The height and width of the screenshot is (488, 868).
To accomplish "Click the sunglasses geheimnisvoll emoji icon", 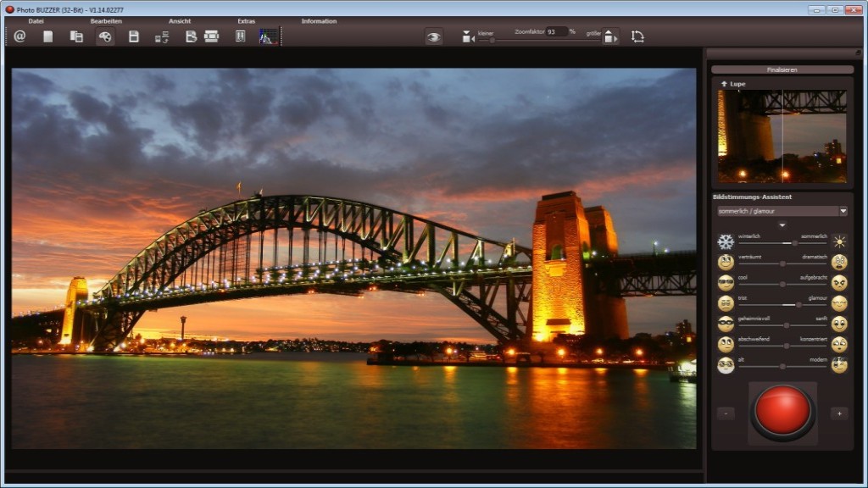I will [x=725, y=322].
